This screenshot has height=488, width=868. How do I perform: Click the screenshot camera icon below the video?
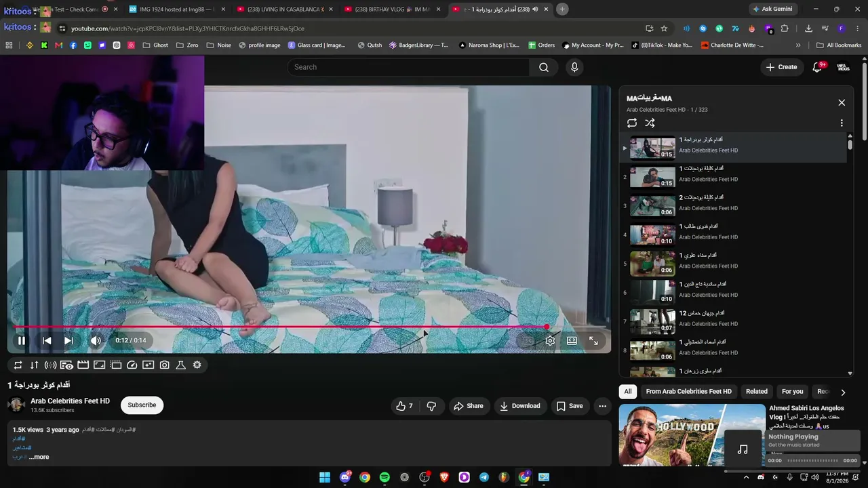tap(164, 365)
